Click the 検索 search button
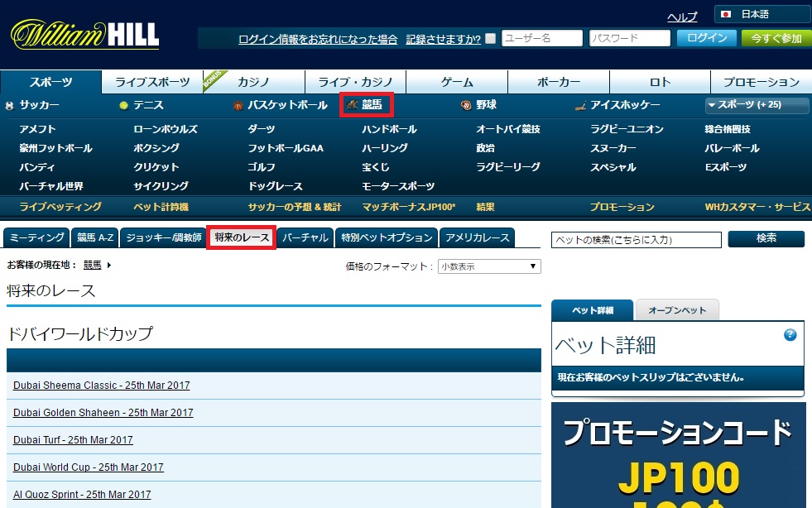812x508 pixels. click(x=766, y=239)
